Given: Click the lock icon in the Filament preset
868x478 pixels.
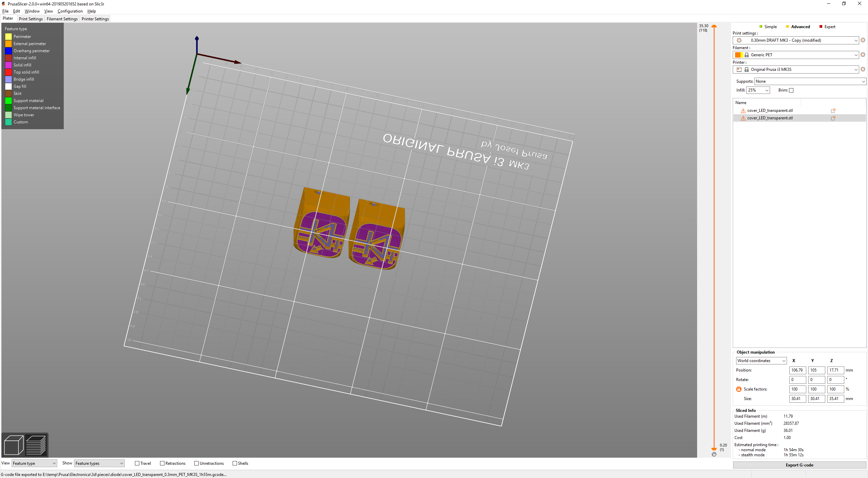Looking at the screenshot, I should tap(746, 55).
